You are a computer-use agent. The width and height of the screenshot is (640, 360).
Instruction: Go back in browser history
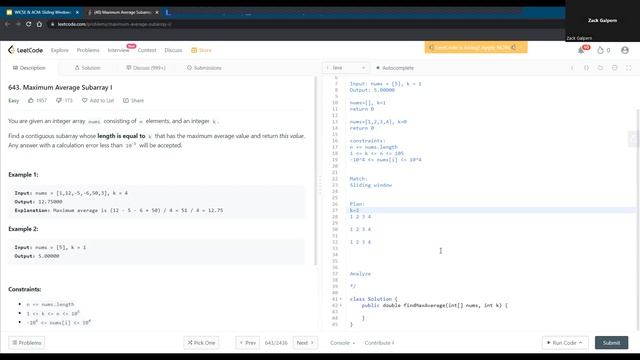(7, 24)
